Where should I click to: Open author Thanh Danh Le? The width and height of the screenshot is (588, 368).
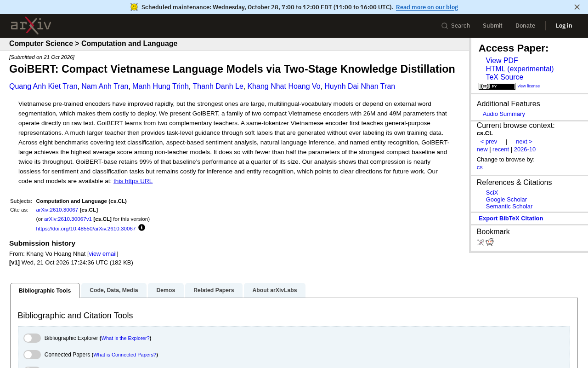[218, 86]
